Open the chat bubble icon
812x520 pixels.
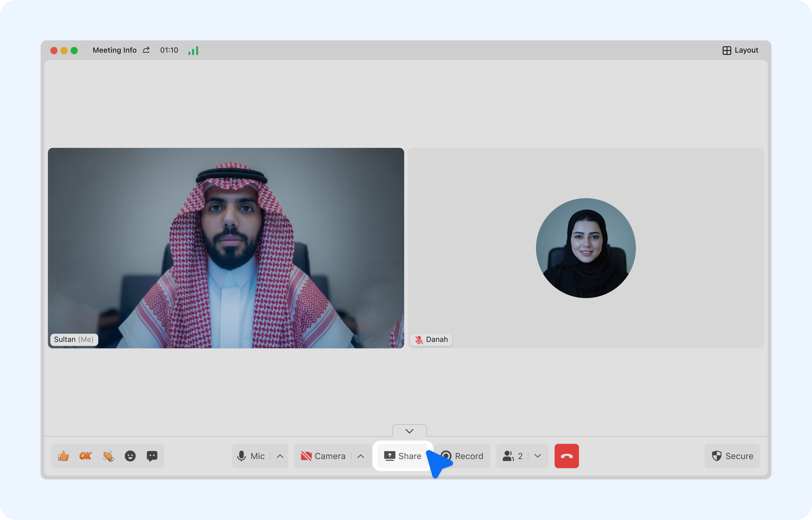click(152, 456)
